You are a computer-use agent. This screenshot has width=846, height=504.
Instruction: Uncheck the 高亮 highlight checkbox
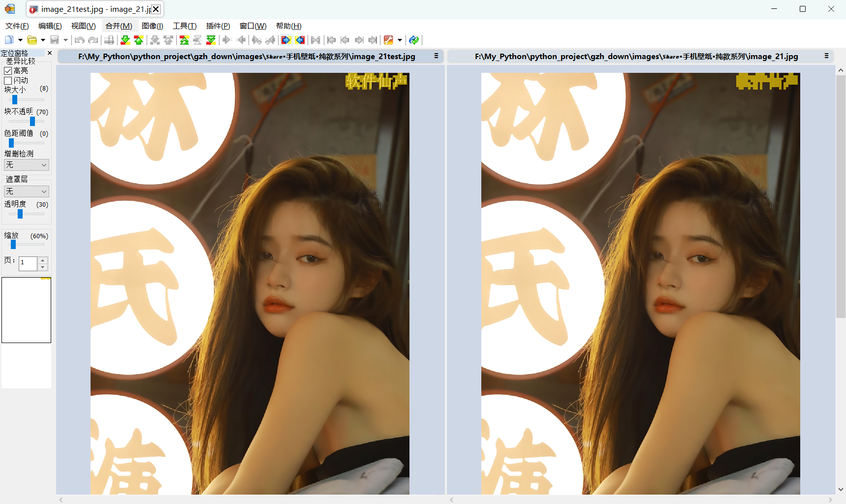[x=8, y=71]
